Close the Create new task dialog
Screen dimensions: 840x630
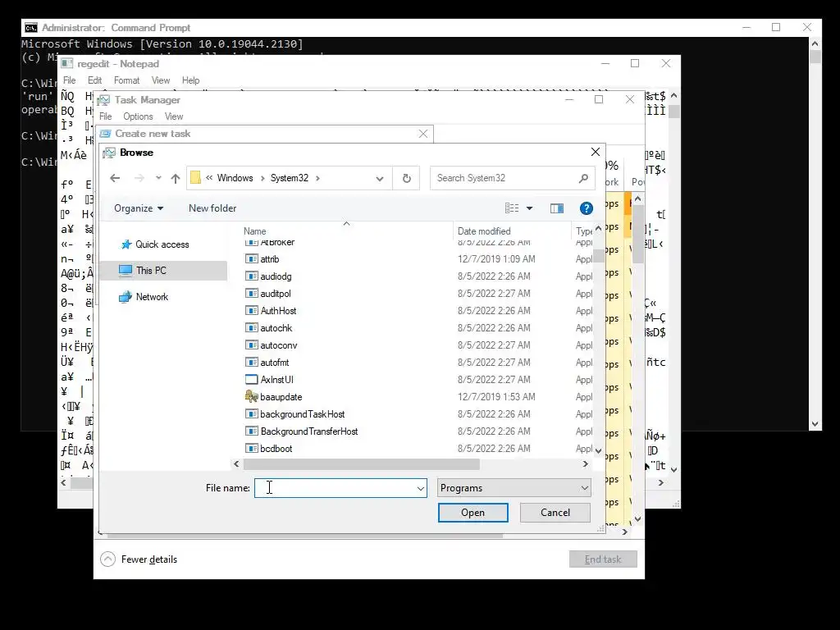(x=423, y=134)
